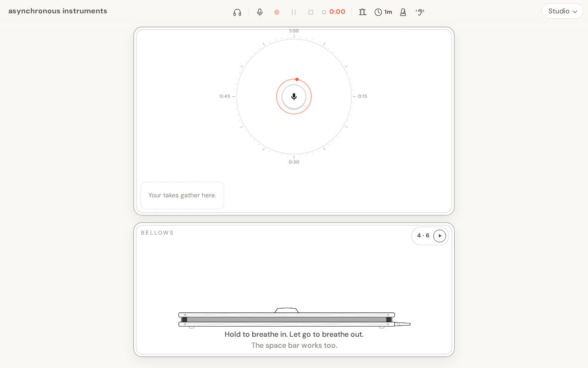Click 'The space bar works too.' hint
This screenshot has height=368, width=588.
(294, 345)
